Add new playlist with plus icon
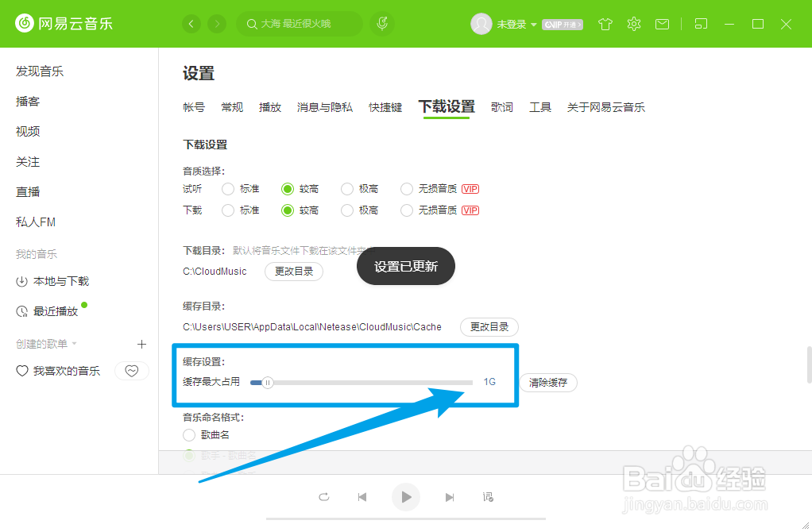812x532 pixels. click(141, 344)
